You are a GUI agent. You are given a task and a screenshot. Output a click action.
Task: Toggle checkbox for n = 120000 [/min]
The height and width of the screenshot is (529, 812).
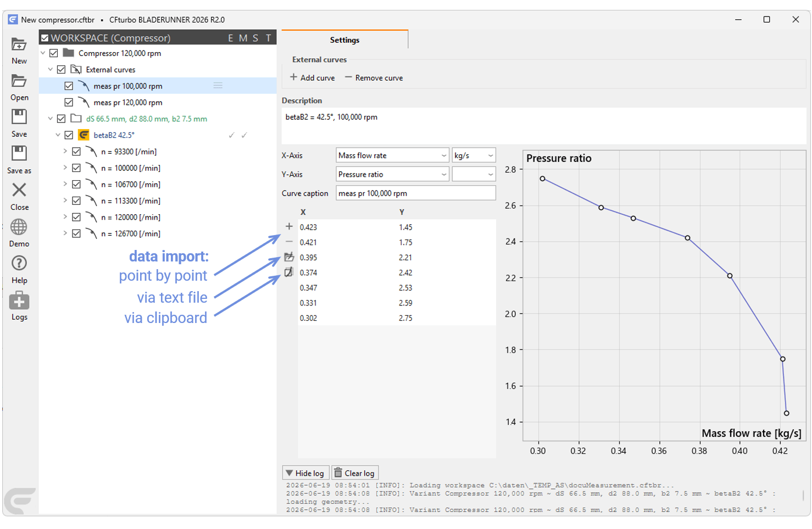[76, 217]
